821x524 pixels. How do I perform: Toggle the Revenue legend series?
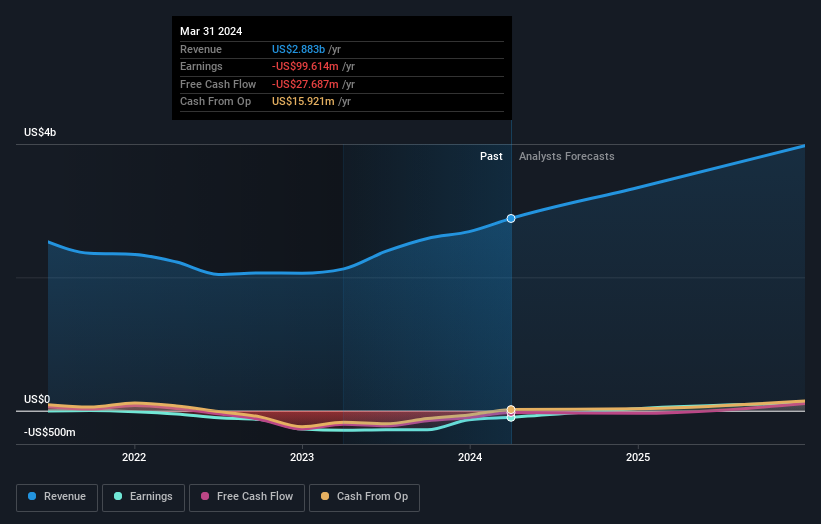click(x=57, y=497)
